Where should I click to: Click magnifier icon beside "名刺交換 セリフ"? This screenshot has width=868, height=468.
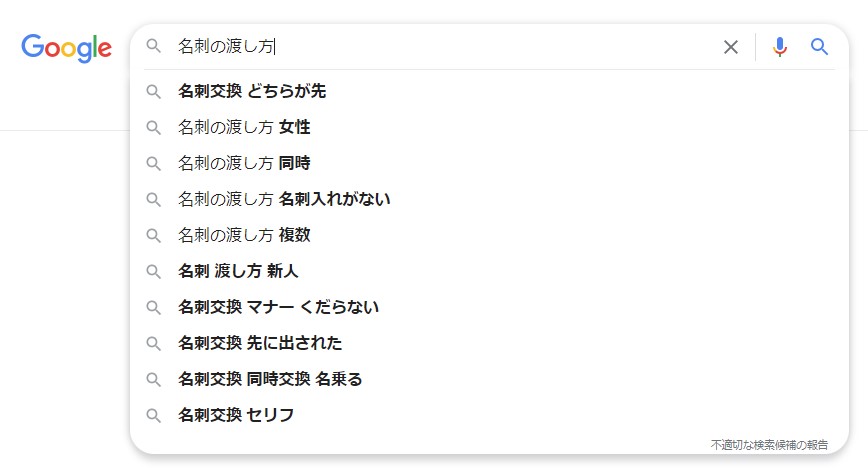point(153,415)
